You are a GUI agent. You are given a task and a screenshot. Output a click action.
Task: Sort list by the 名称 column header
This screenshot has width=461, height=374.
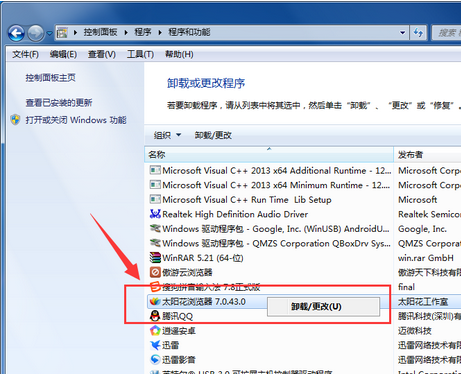(269, 155)
